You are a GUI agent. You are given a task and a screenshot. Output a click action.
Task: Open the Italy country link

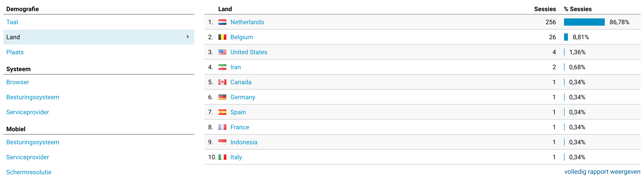(x=236, y=157)
